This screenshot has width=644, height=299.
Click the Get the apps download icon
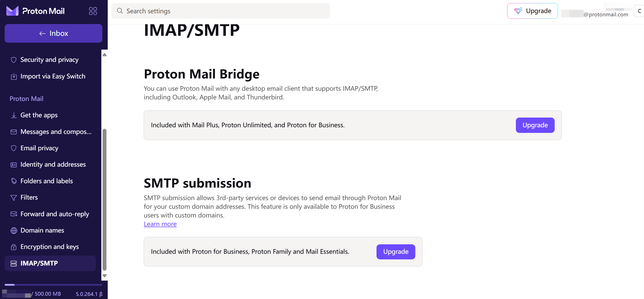point(14,115)
